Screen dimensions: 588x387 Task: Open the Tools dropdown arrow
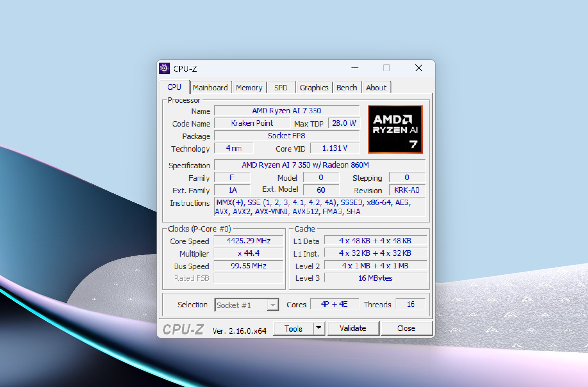point(319,328)
